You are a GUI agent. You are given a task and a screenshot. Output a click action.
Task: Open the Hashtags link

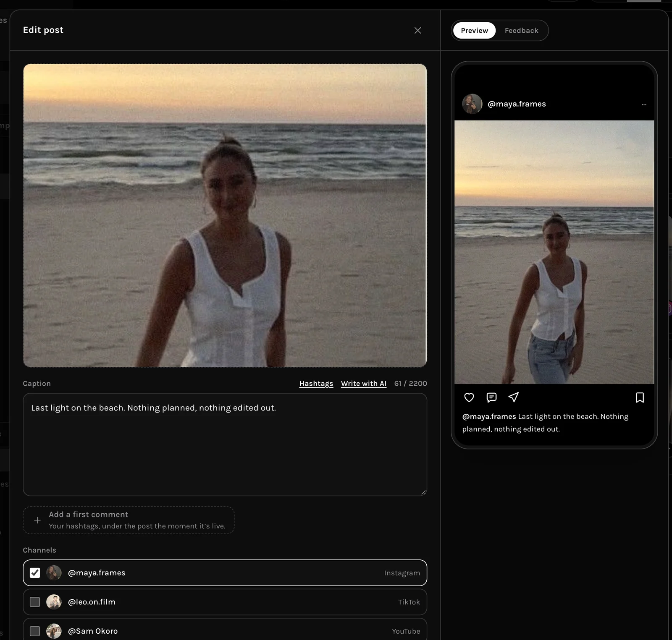tap(316, 384)
